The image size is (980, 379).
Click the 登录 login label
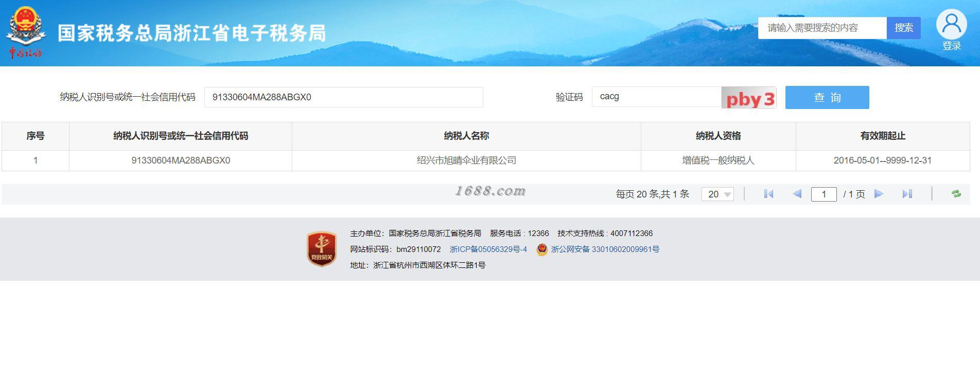[x=952, y=46]
